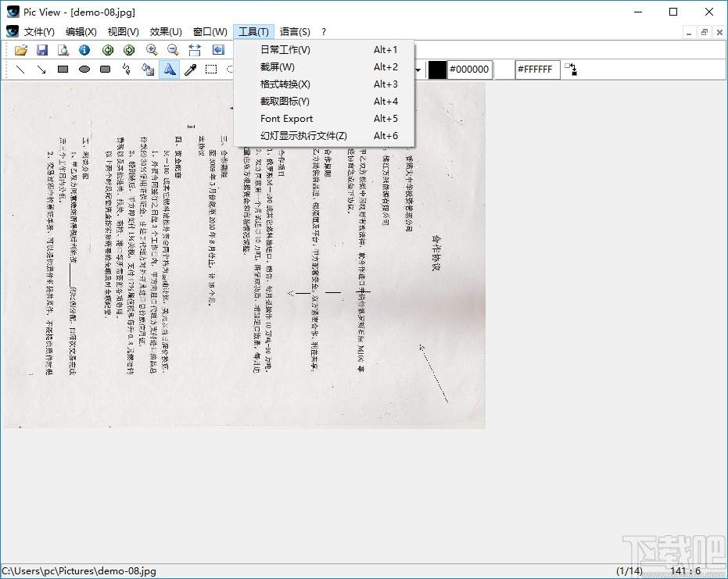728x579 pixels.
Task: Select the text A tool
Action: 170,70
